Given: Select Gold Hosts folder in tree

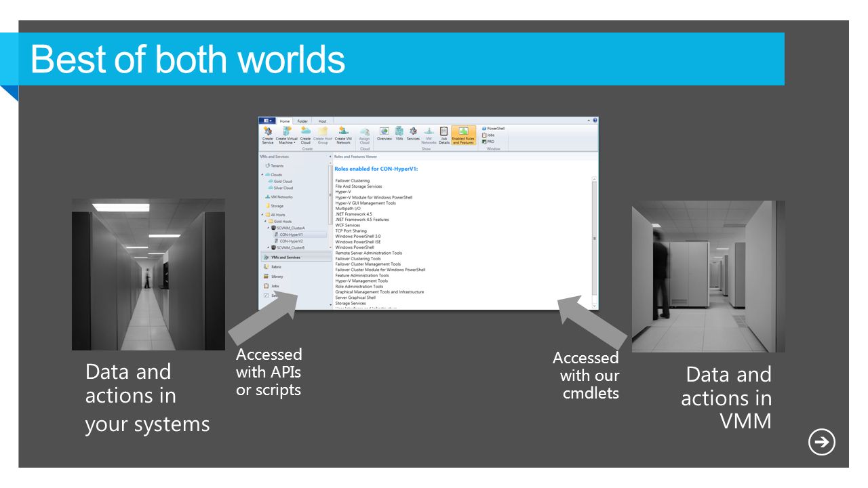Looking at the screenshot, I should (x=281, y=221).
